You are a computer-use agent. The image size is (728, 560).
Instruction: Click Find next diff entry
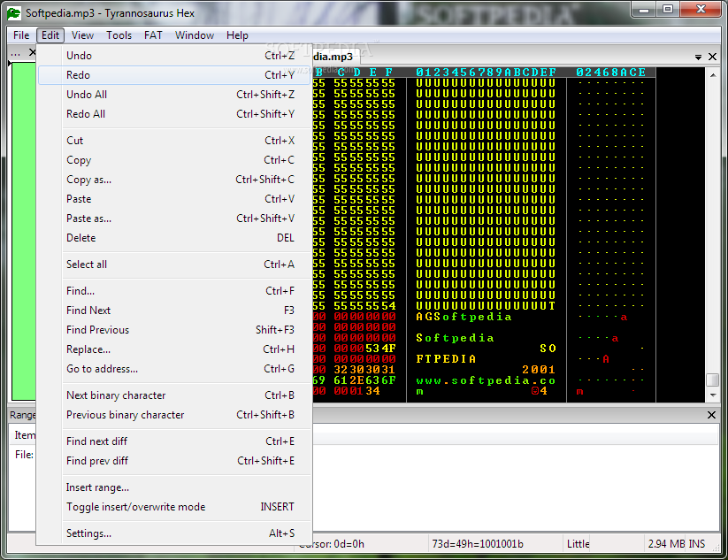click(174, 441)
